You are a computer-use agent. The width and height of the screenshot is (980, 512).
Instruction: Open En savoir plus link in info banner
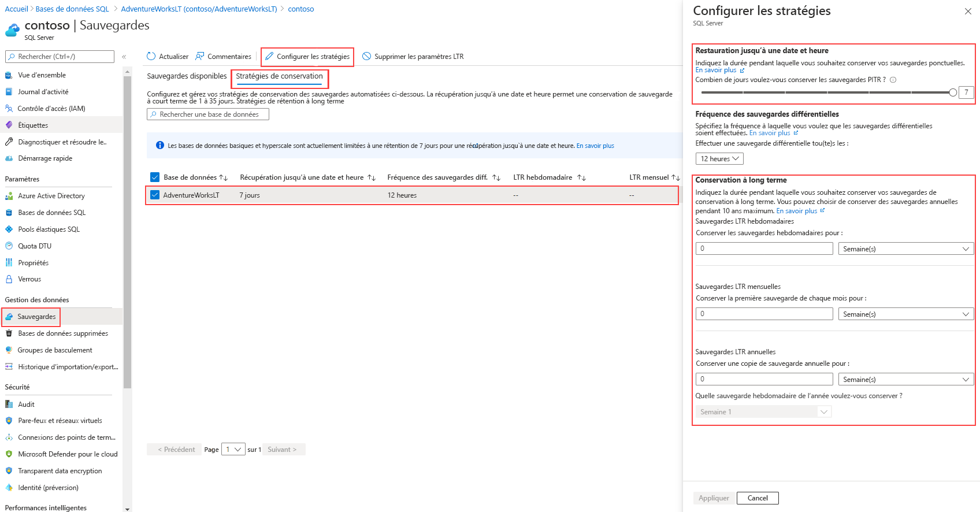pos(595,146)
